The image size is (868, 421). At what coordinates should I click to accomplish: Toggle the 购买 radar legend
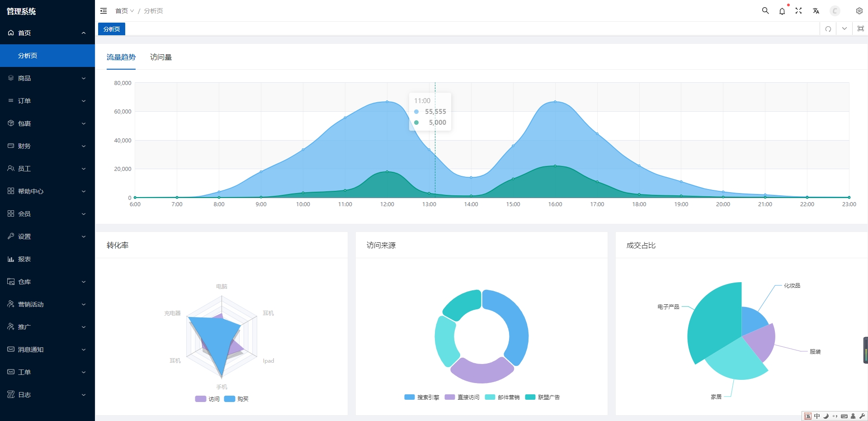coord(236,399)
